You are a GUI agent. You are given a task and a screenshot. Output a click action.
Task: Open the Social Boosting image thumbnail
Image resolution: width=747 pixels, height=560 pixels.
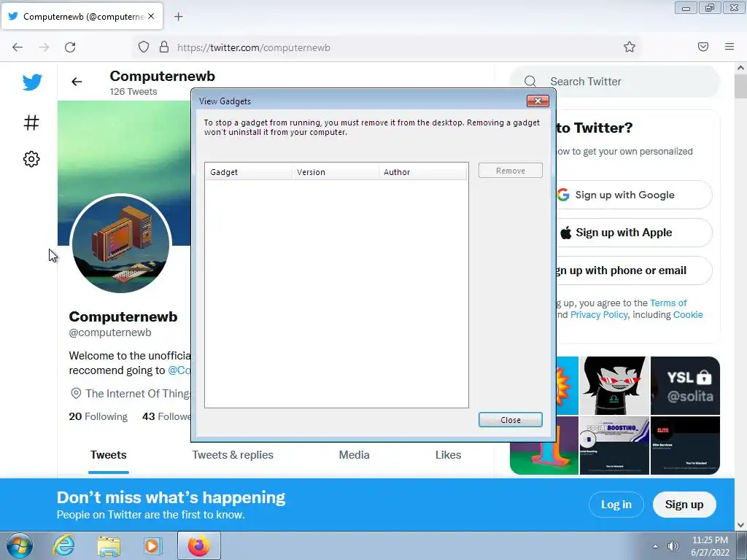[x=614, y=446]
